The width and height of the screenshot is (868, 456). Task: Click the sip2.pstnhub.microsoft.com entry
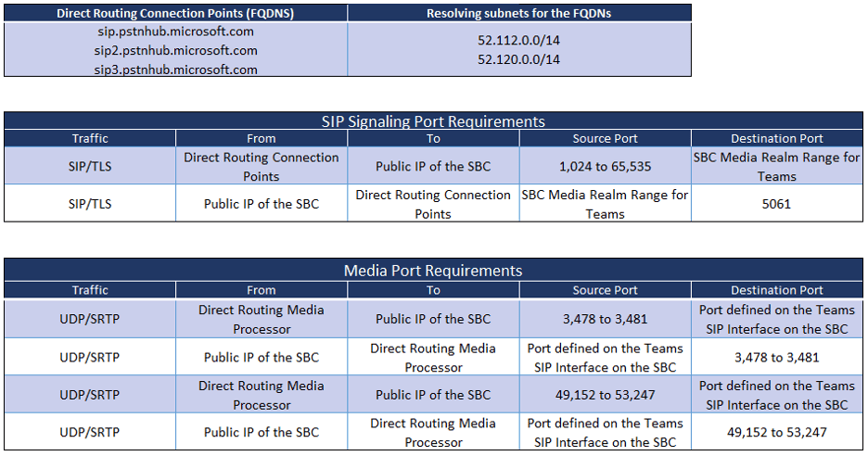[175, 50]
